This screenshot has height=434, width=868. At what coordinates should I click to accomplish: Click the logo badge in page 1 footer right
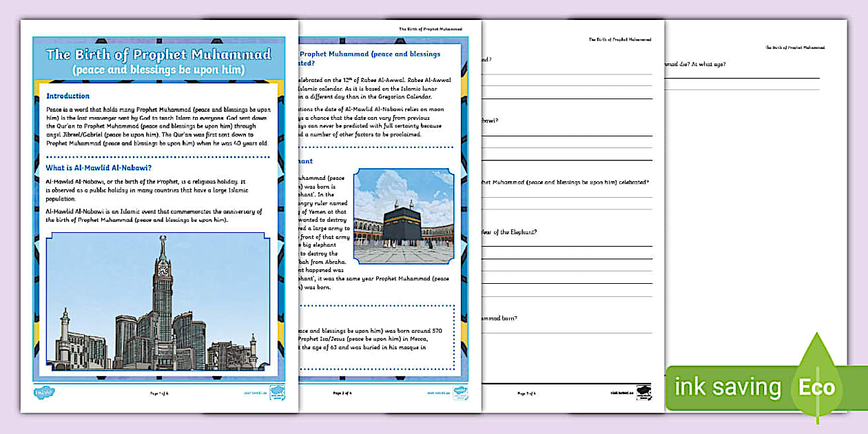point(277,391)
